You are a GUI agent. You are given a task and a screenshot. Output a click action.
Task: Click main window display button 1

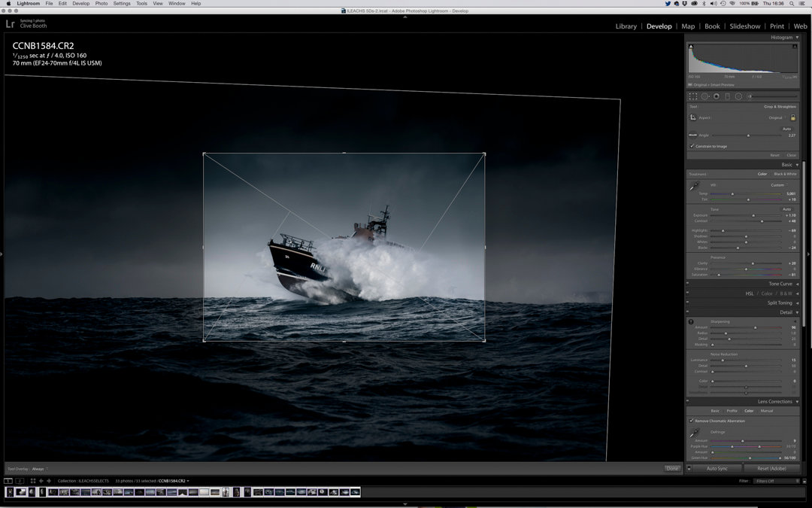pos(8,481)
